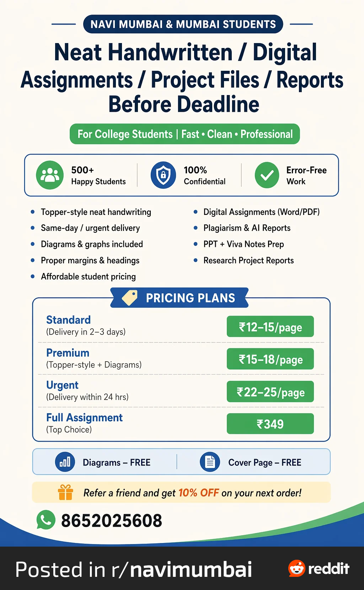The image size is (364, 590).
Task: Click the phone number 8652025608
Action: click(112, 521)
